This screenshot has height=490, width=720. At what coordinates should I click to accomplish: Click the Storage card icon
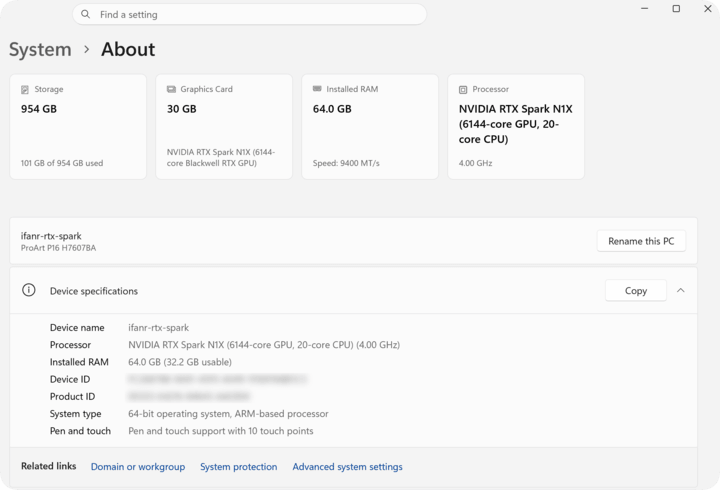(25, 90)
